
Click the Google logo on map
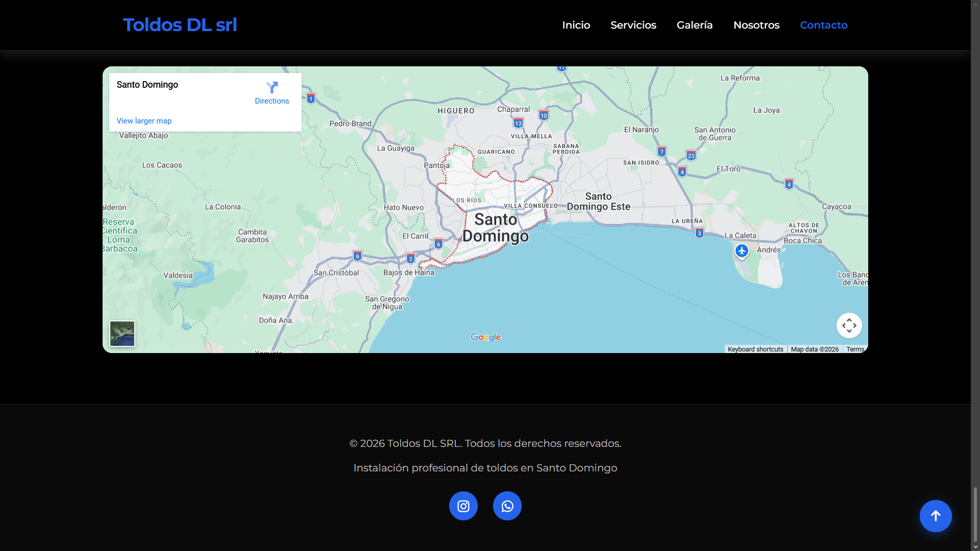coord(485,337)
